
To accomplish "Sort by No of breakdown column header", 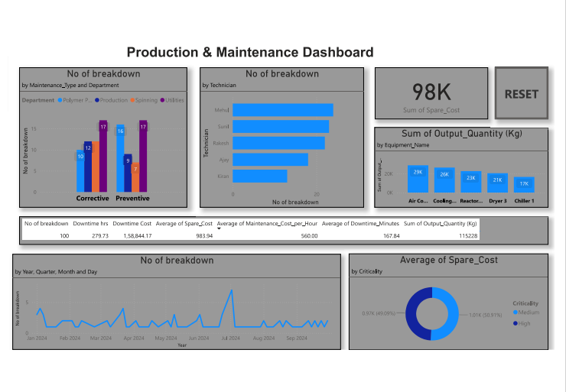I will (46, 224).
